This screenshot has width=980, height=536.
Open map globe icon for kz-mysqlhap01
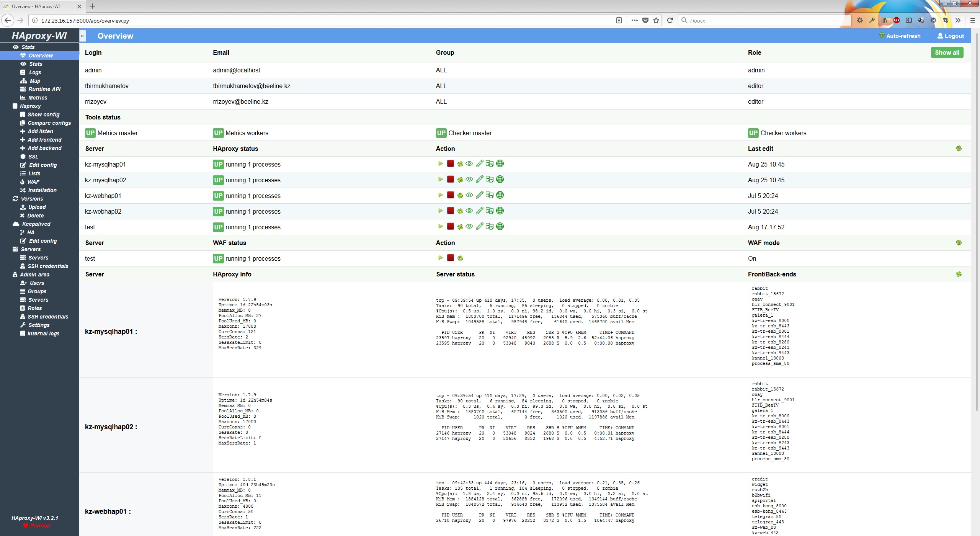click(x=500, y=164)
